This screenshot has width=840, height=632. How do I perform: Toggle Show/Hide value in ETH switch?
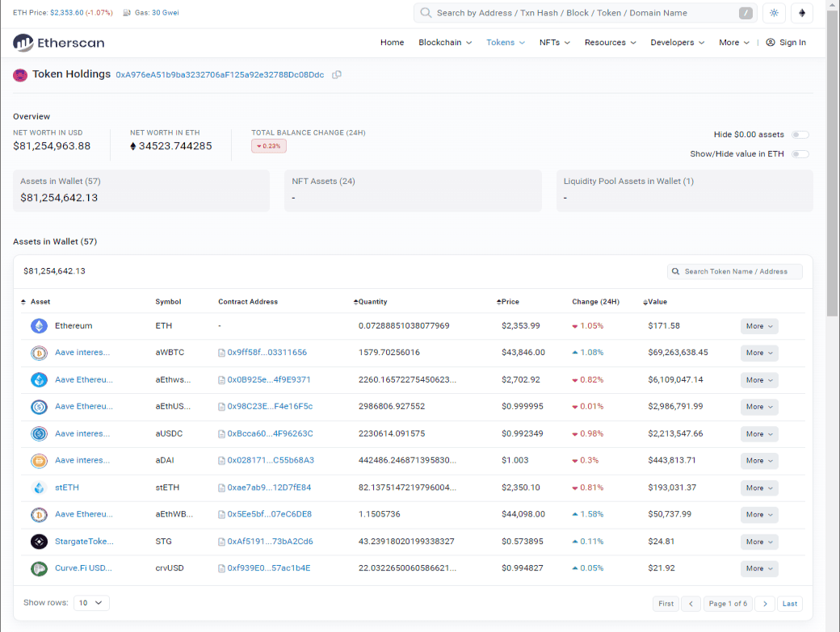800,154
